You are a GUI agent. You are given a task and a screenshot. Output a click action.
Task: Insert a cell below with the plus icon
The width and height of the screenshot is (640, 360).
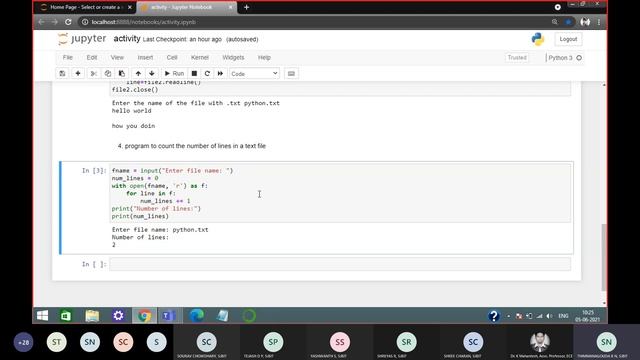pos(78,73)
